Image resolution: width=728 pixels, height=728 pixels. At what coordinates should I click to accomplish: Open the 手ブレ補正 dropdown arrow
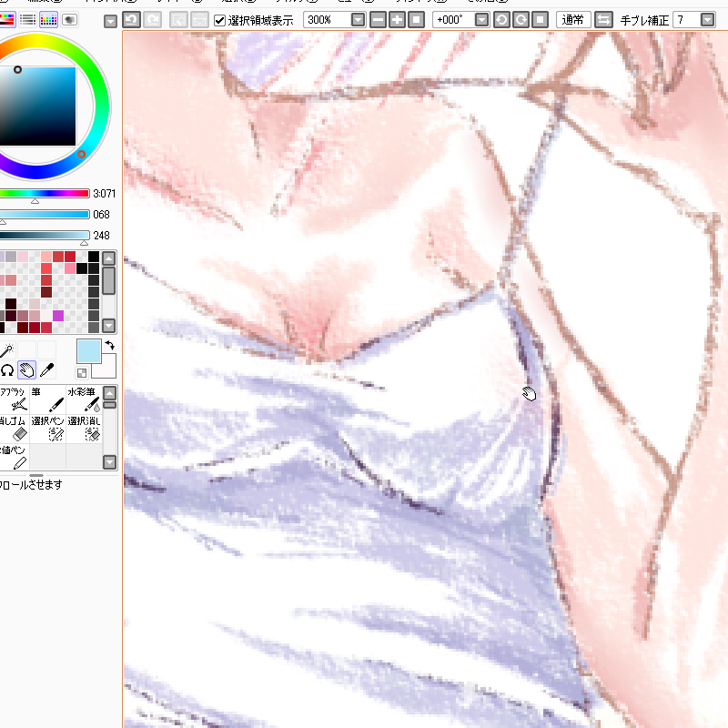707,20
